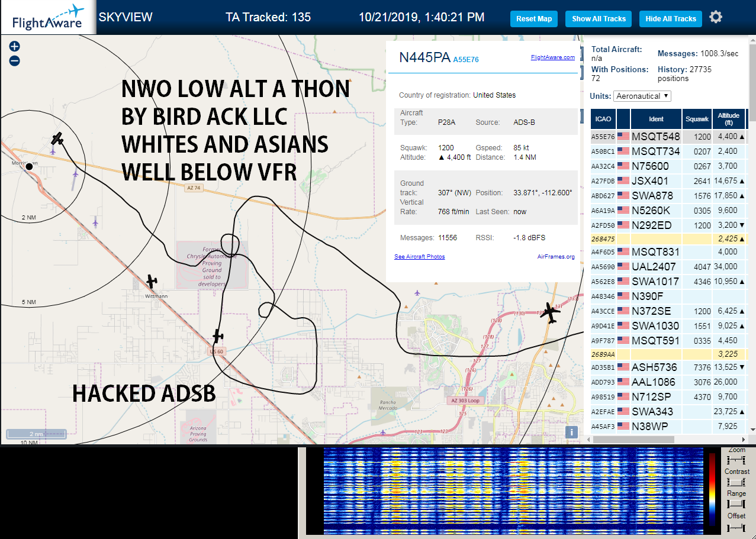The image size is (756, 539).
Task: Click the table vertical scrollbar down arrow
Action: click(x=752, y=430)
